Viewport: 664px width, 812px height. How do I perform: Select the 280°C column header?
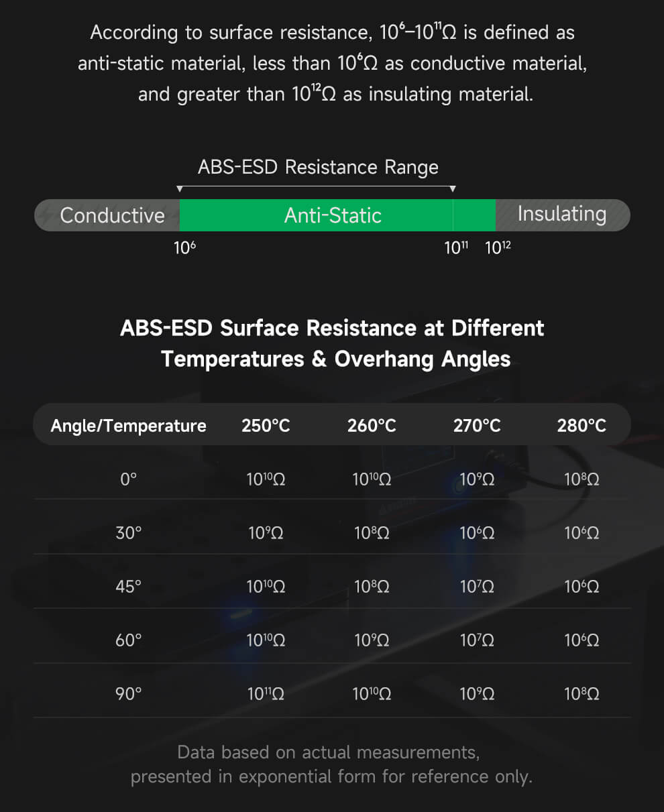(x=582, y=426)
